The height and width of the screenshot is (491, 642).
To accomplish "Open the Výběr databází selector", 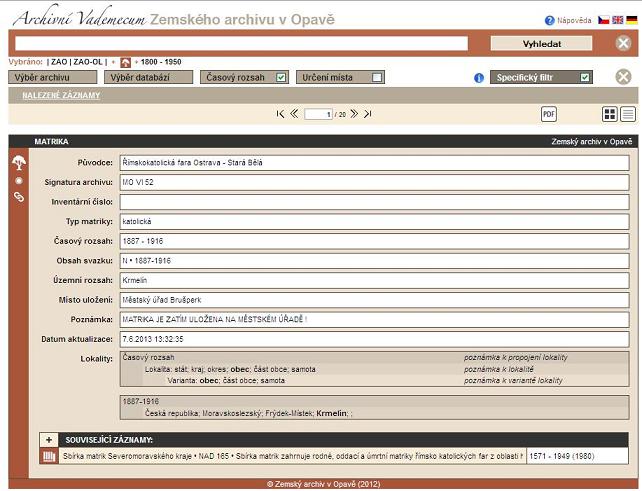I will click(x=148, y=77).
